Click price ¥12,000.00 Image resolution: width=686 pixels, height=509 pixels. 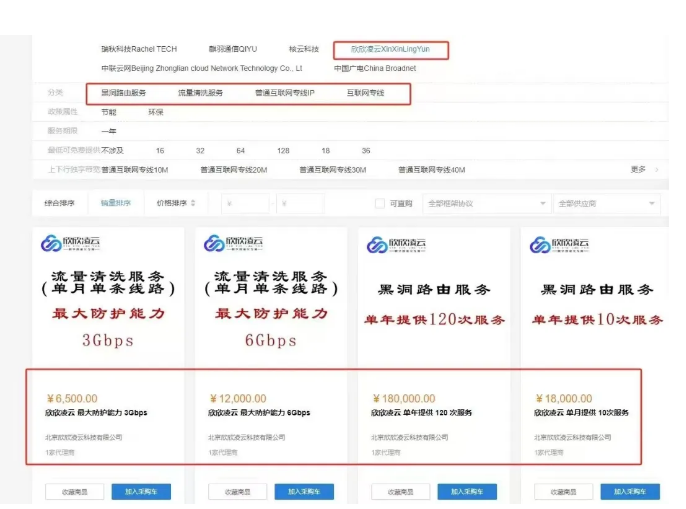point(238,399)
